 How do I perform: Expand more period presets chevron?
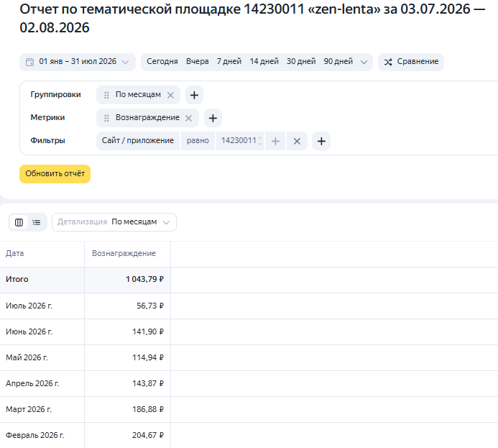point(364,62)
